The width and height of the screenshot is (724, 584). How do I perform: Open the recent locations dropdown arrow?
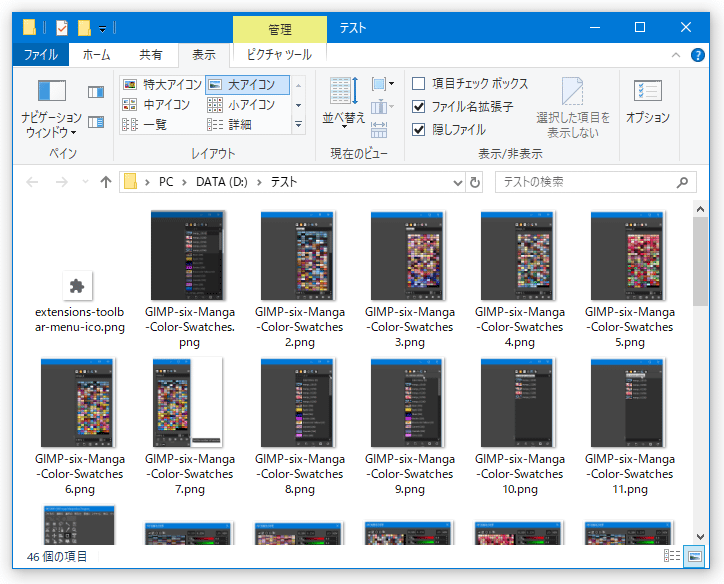pyautogui.click(x=85, y=182)
